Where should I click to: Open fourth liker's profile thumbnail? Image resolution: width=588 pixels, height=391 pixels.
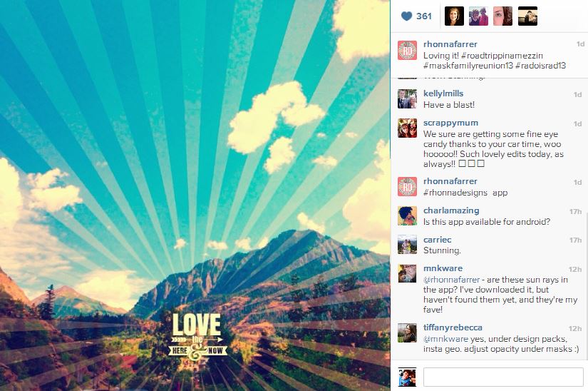(527, 16)
